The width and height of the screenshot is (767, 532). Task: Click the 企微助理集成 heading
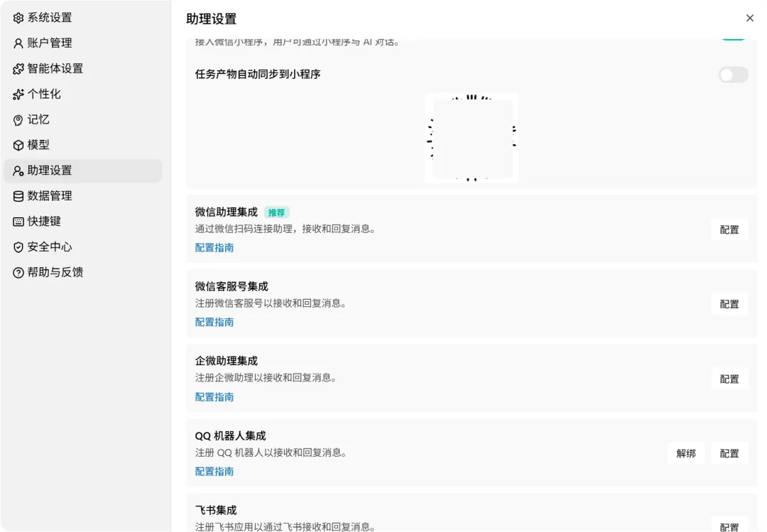(x=226, y=361)
